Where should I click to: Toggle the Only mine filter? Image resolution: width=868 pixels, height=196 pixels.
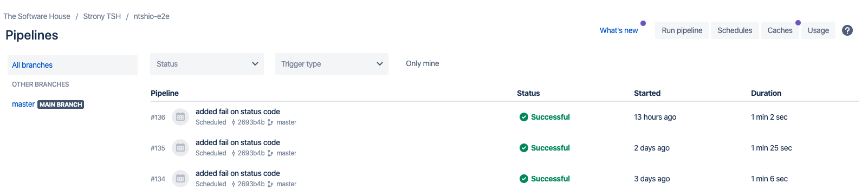tap(423, 63)
